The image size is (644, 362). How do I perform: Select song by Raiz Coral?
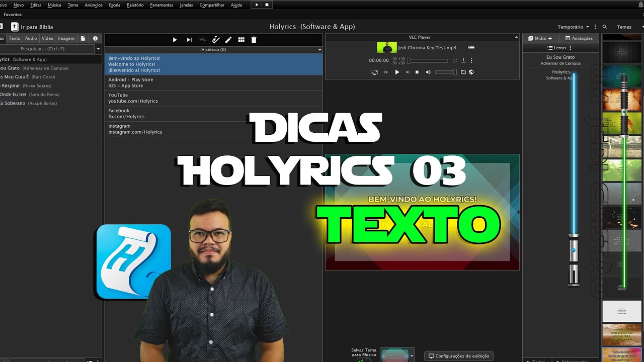tap(50, 77)
